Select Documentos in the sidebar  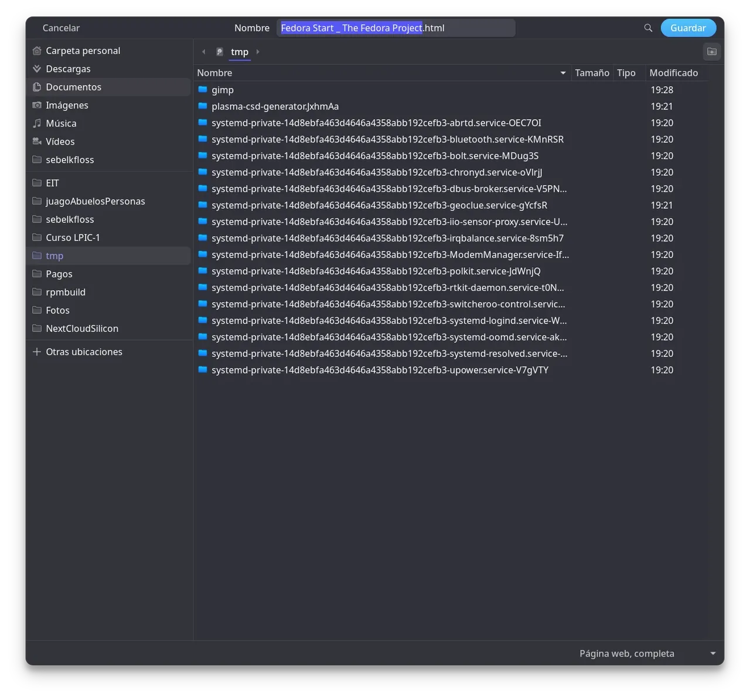click(73, 87)
